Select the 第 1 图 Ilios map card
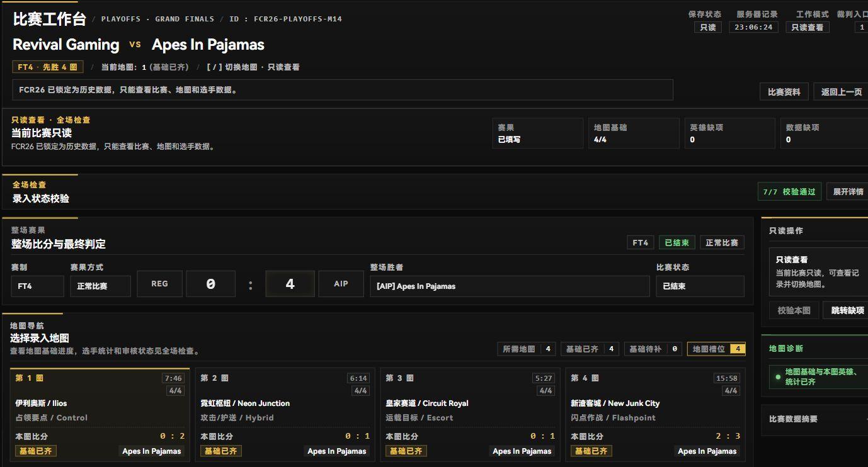868x467 pixels. pos(100,414)
